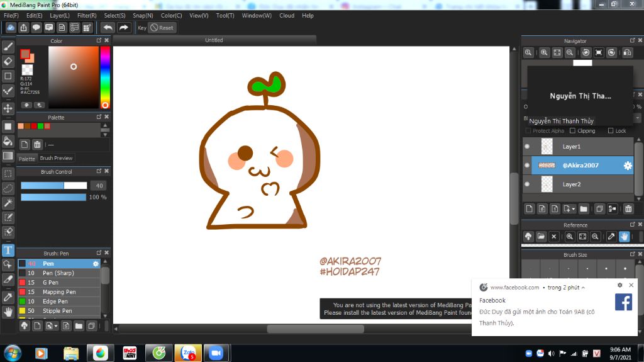Open the Filter(R) menu
Screen dimensions: 644x362
[87, 15]
